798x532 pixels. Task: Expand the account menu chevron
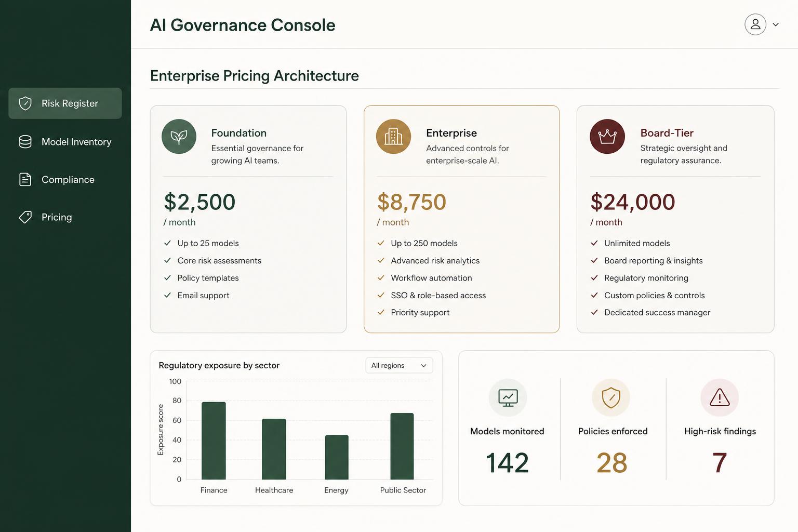776,24
